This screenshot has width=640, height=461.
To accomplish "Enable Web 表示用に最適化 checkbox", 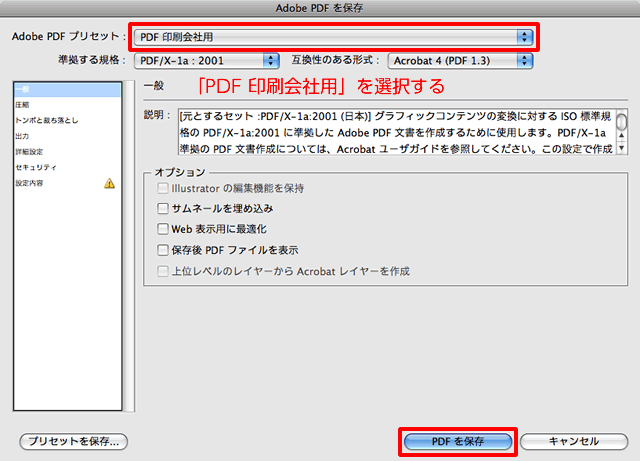I will click(x=163, y=229).
